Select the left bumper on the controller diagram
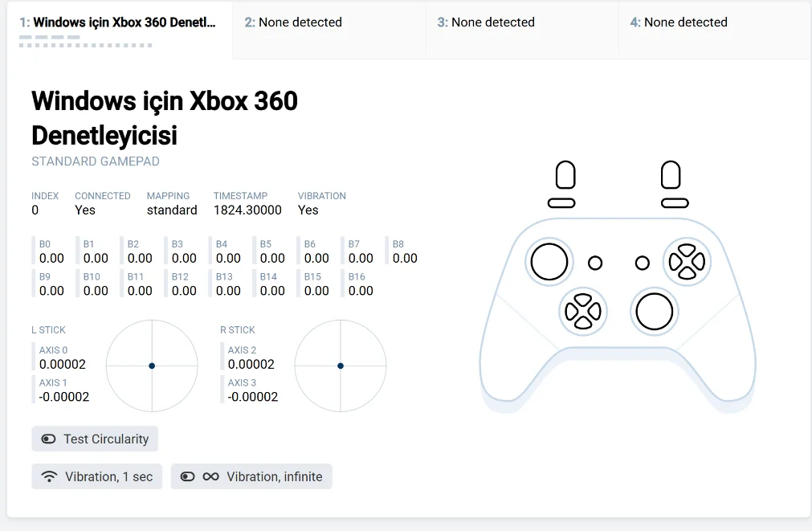Screen dimensions: 812x531 click(561, 203)
